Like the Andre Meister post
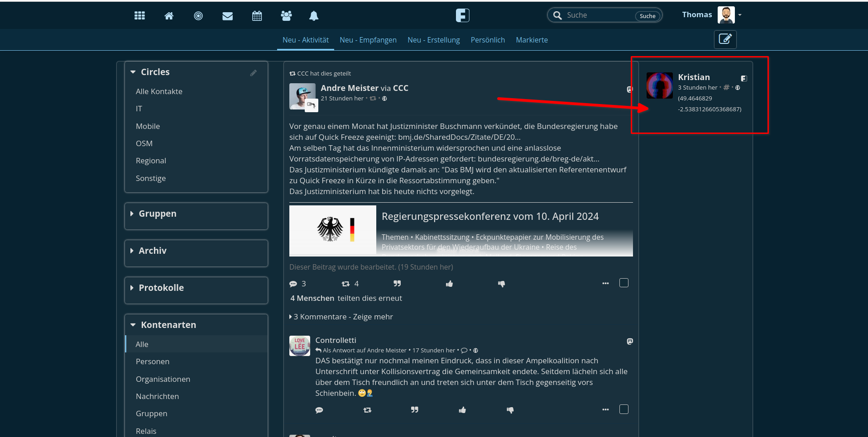The width and height of the screenshot is (868, 437). (x=449, y=284)
